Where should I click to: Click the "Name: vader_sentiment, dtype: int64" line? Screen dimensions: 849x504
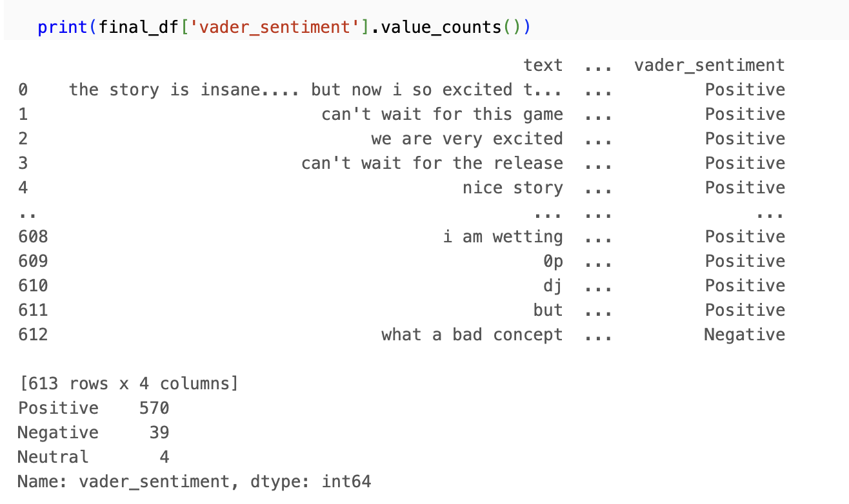point(194,481)
